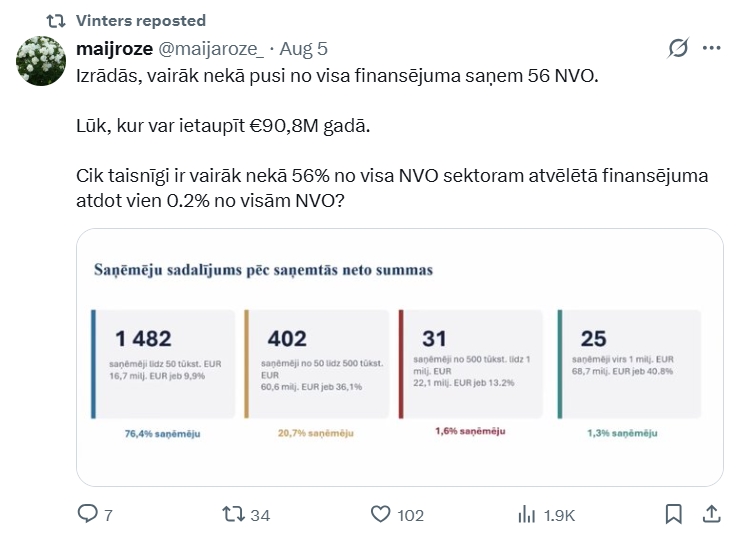Click the Vinters reposted label
Viewport: 742px width, 538px height.
coord(141,21)
